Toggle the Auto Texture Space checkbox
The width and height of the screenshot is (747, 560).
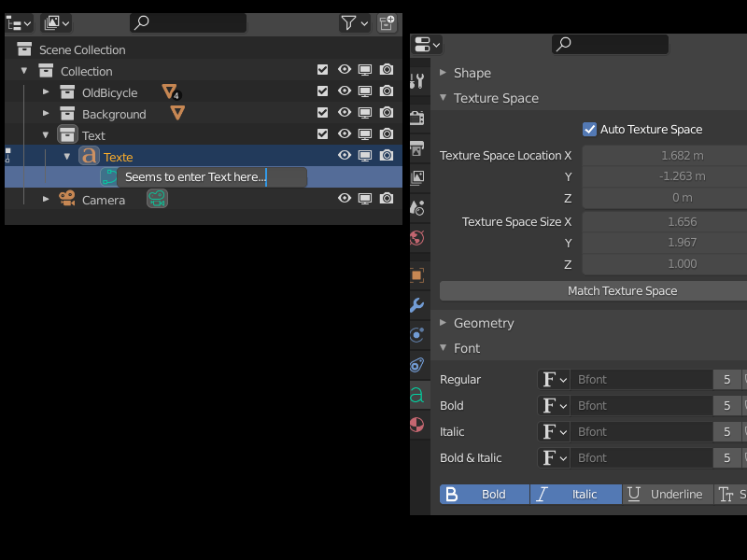pyautogui.click(x=589, y=129)
